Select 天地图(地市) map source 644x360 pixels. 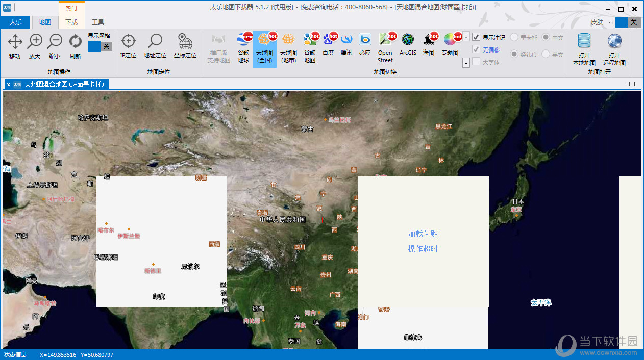coord(288,48)
